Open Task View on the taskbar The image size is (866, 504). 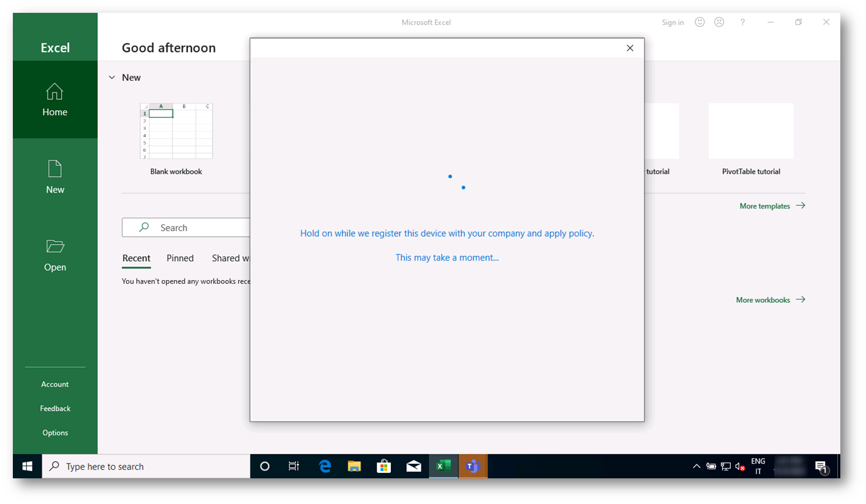(x=294, y=466)
